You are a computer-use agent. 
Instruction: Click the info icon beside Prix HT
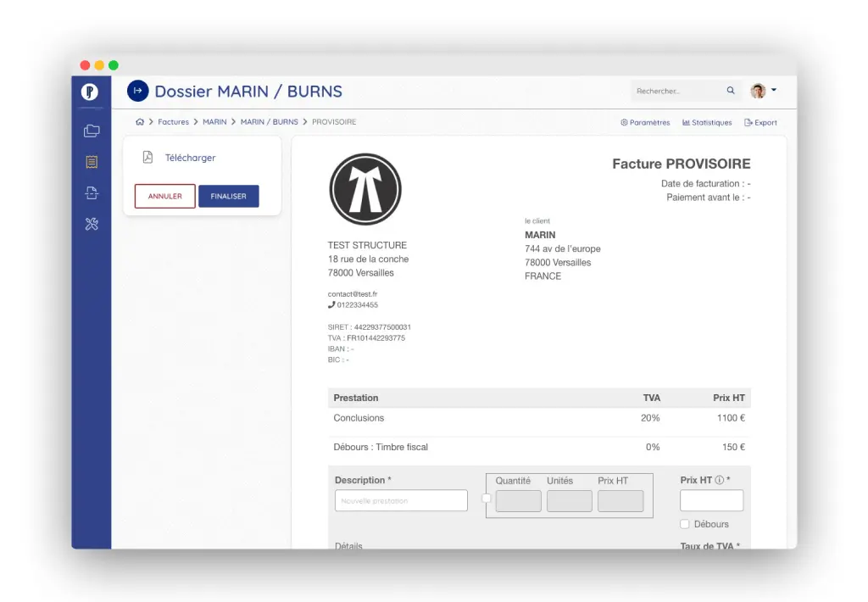pyautogui.click(x=719, y=481)
